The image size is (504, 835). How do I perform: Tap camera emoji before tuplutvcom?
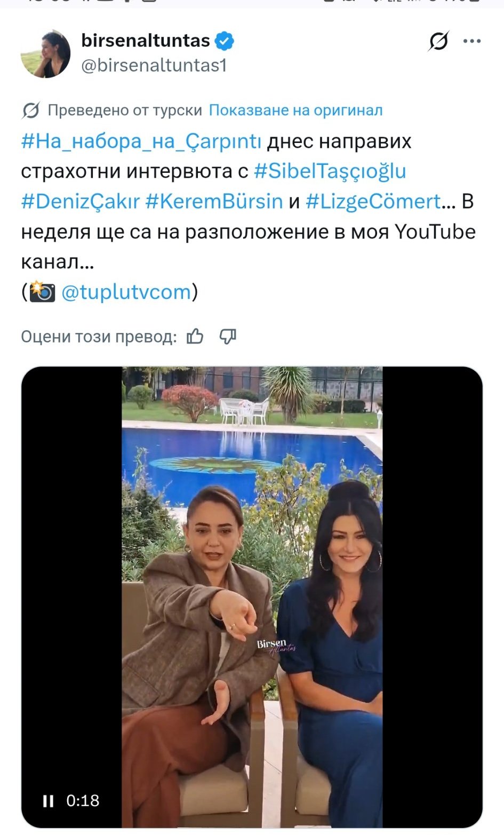tap(42, 291)
